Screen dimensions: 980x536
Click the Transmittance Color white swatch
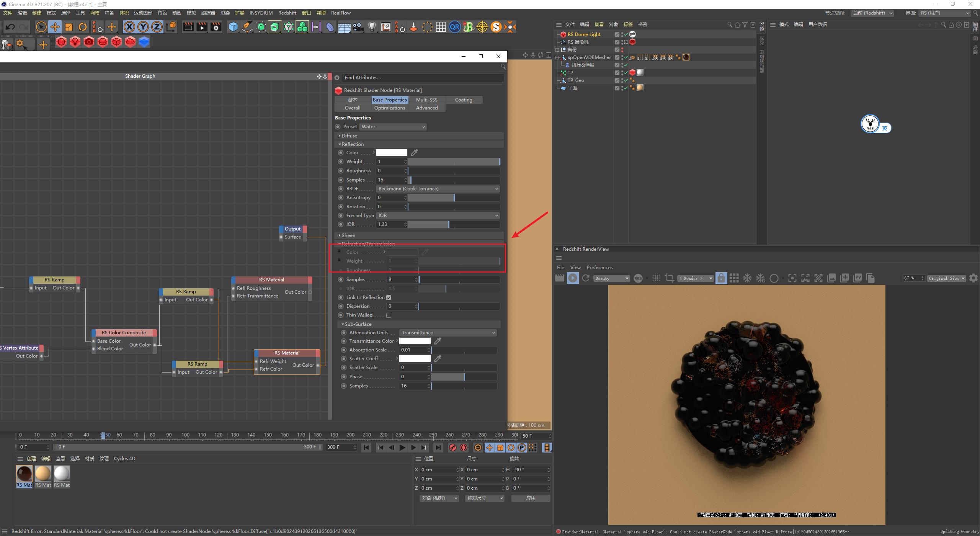(x=415, y=341)
